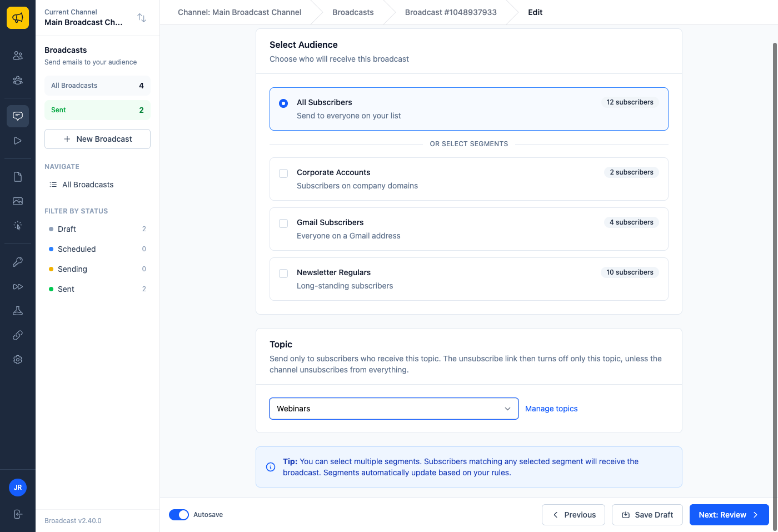Switch channel using the up-down arrows

(x=142, y=18)
